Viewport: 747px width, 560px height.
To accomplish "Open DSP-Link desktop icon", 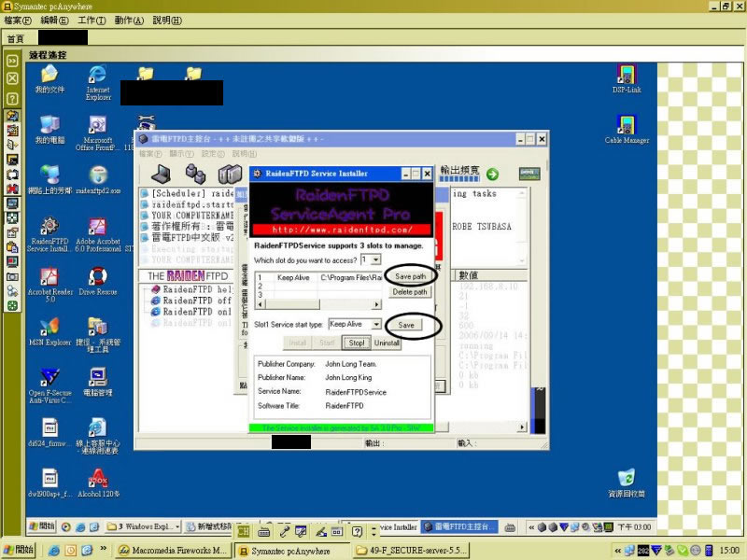I will [x=627, y=79].
